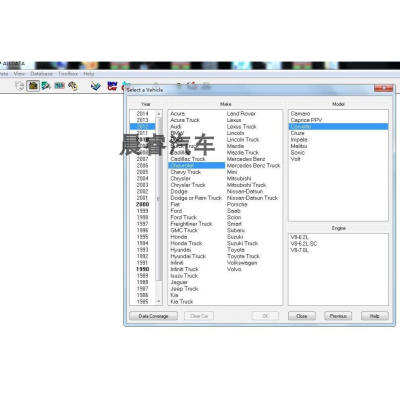Select the Freightliner Truck make
Image resolution: width=400 pixels, height=400 pixels.
tap(191, 224)
